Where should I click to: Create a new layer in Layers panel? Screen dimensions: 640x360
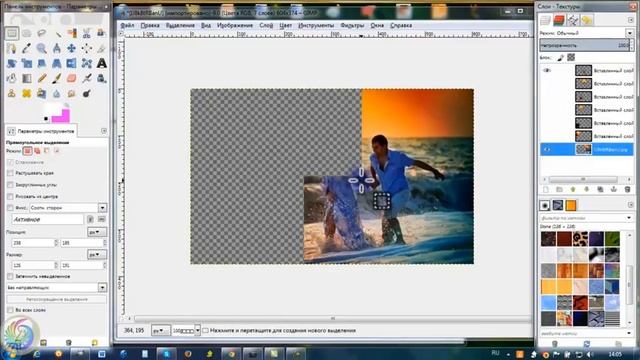pos(546,189)
